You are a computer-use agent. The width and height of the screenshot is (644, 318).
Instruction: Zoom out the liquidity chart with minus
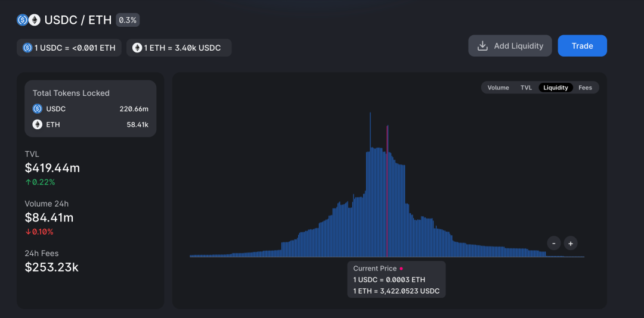pyautogui.click(x=553, y=244)
